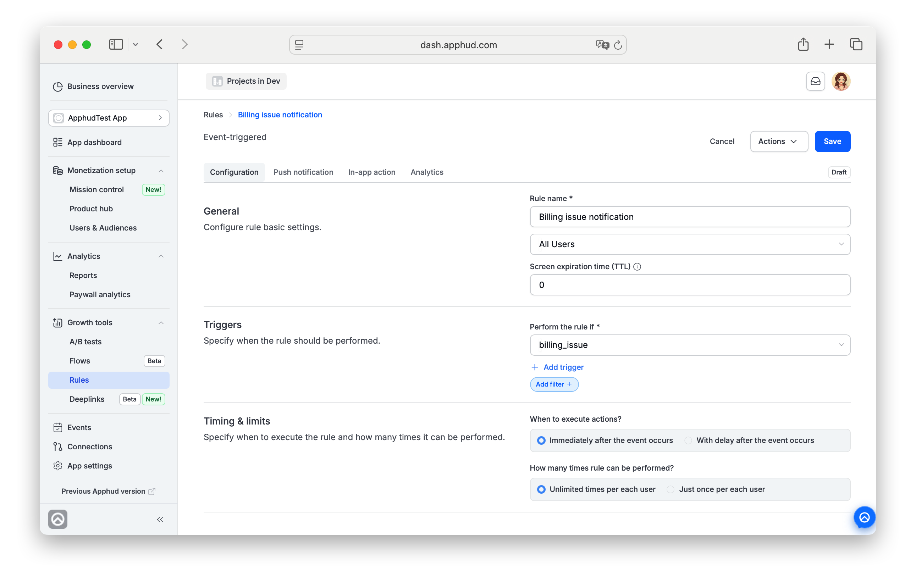Click the translate icon in address bar
The image size is (916, 588).
(x=602, y=45)
